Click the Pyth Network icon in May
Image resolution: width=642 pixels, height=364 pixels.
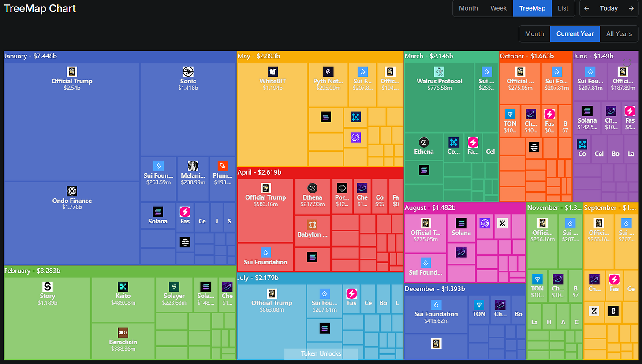[x=328, y=71]
